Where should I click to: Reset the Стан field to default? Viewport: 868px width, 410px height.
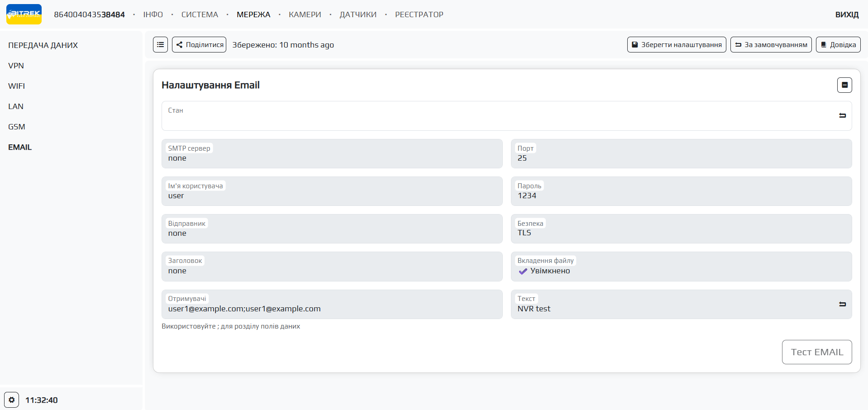842,116
